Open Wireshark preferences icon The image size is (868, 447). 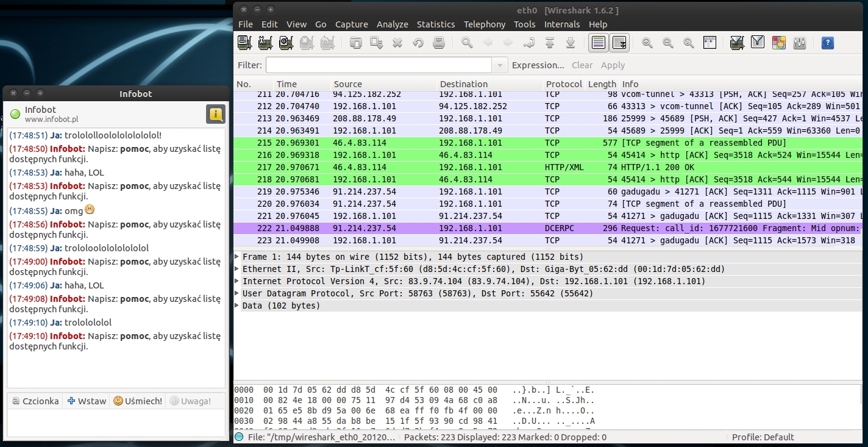tap(800, 43)
